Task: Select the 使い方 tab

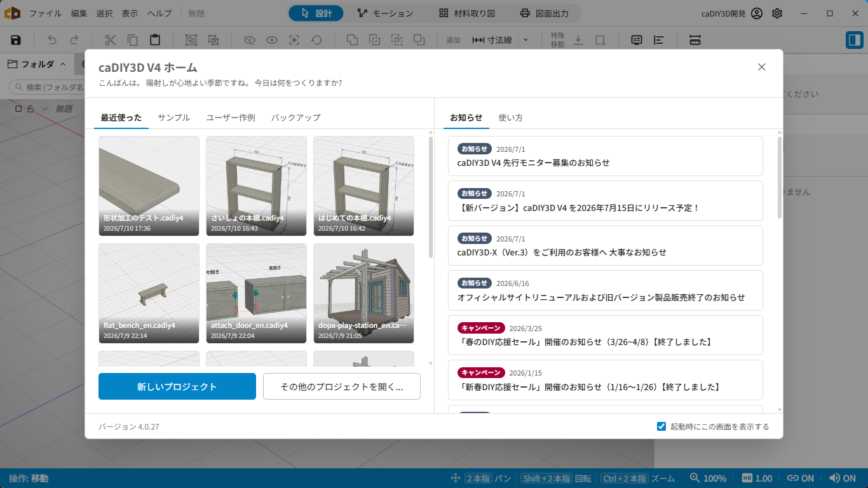Action: [x=511, y=118]
